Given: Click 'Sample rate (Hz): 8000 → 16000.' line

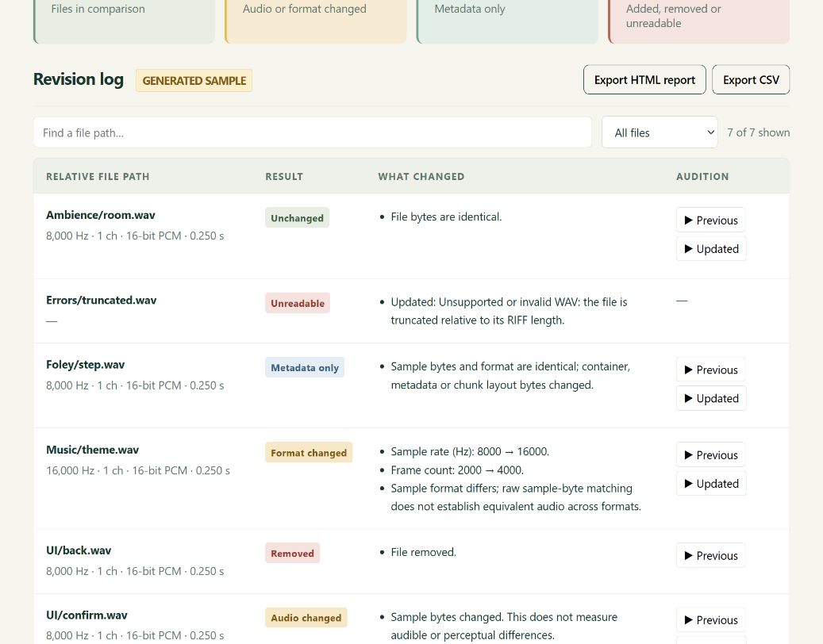Looking at the screenshot, I should [x=470, y=451].
